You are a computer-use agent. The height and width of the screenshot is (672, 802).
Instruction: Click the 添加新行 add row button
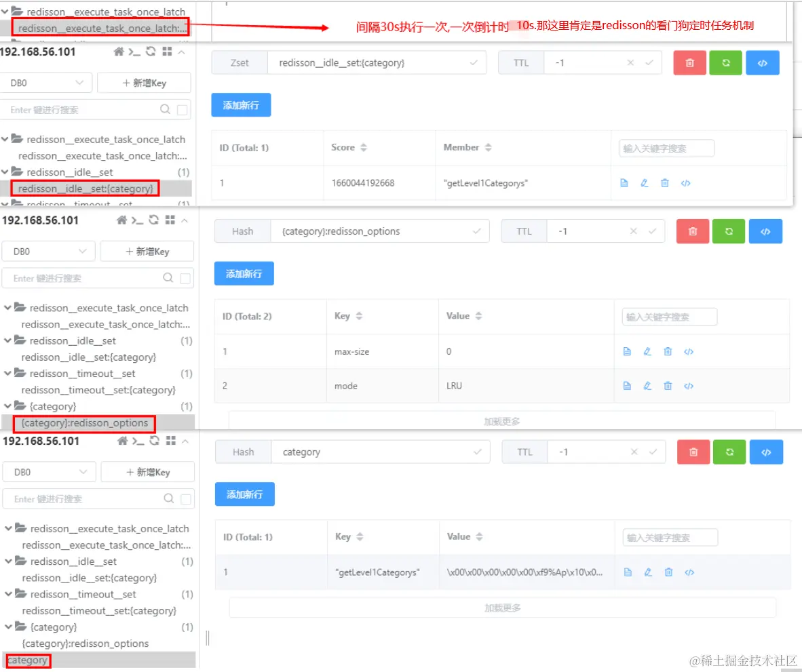point(241,105)
